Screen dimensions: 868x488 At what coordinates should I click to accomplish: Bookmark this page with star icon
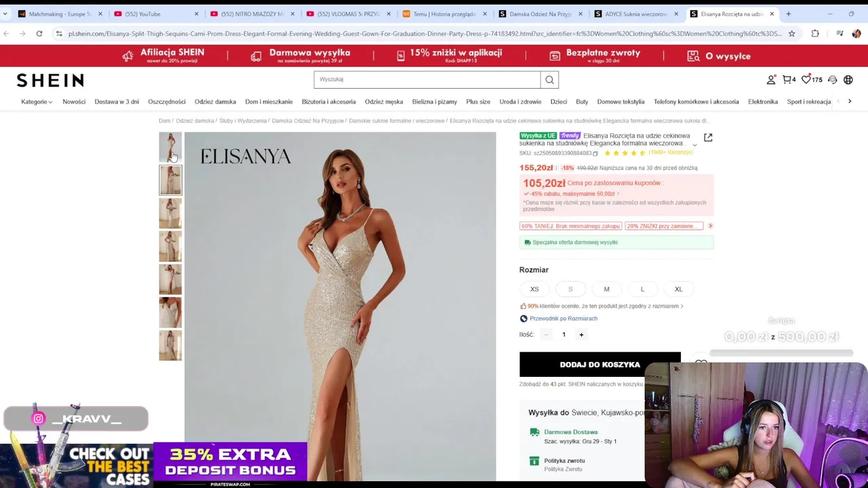791,33
